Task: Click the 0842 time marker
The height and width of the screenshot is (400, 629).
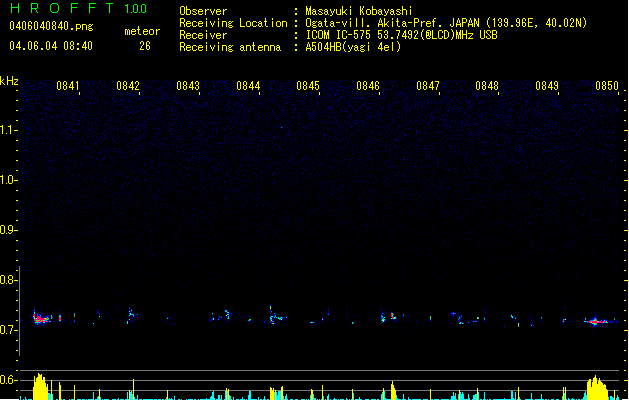Action: [x=128, y=86]
